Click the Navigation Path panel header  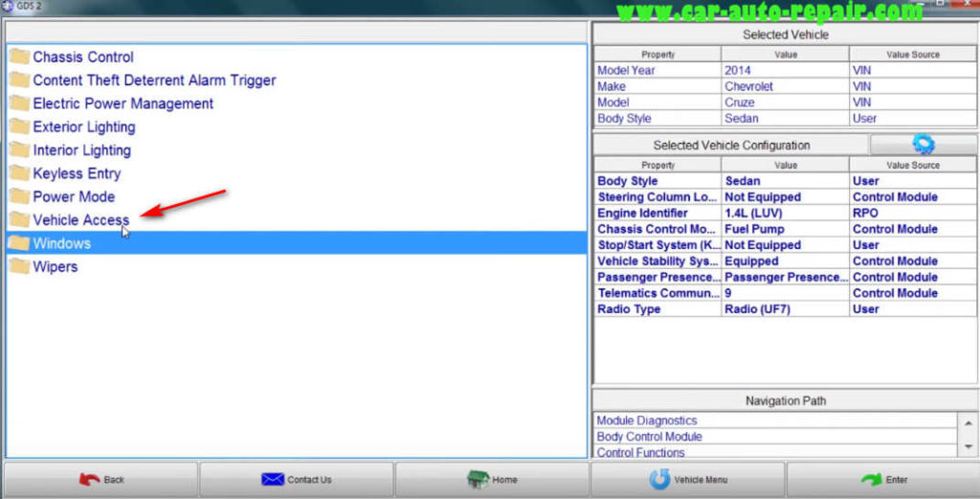tap(785, 400)
